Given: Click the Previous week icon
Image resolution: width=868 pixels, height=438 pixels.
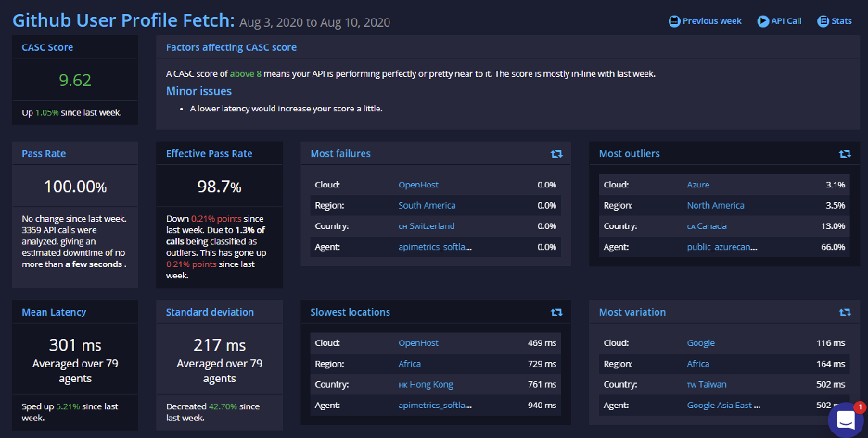Looking at the screenshot, I should point(673,21).
